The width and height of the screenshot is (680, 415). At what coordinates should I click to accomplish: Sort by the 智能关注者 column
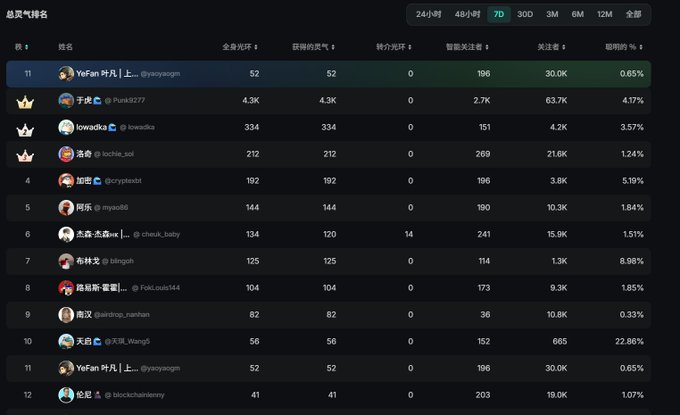(x=467, y=47)
